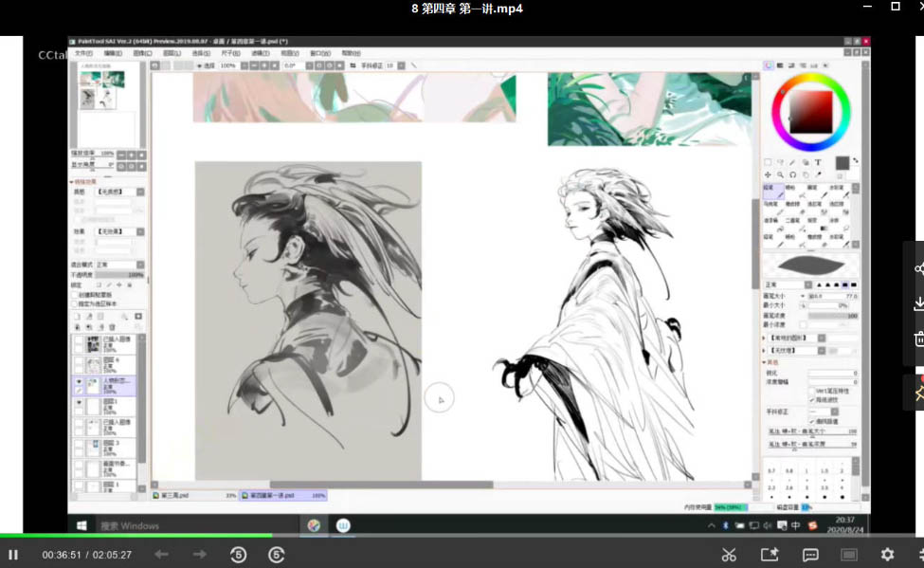Expand the brush shape section 【常规的圆形】
Image resolution: width=924 pixels, height=568 pixels.
[764, 338]
